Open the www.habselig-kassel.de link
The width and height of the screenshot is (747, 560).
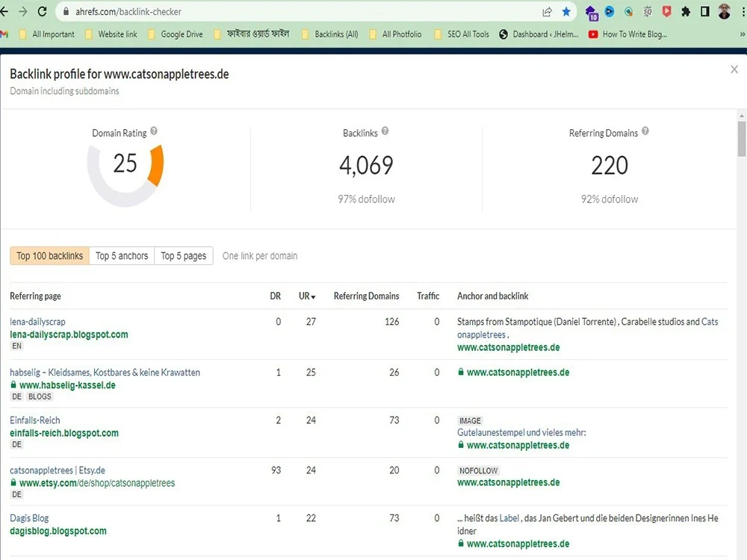[x=67, y=385]
